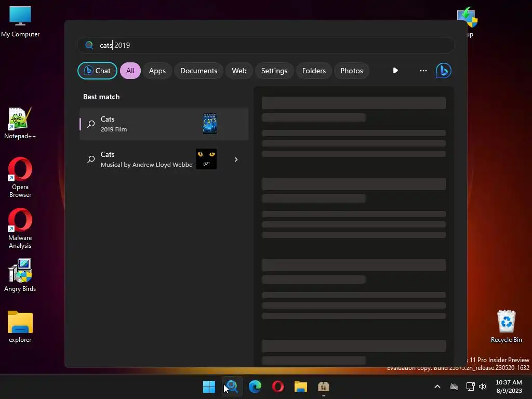Launch Microsoft Edge from the taskbar
The height and width of the screenshot is (399, 532).
255,387
